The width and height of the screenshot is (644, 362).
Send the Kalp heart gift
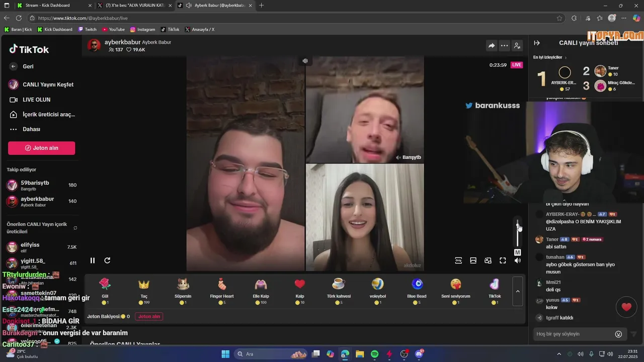(x=300, y=291)
